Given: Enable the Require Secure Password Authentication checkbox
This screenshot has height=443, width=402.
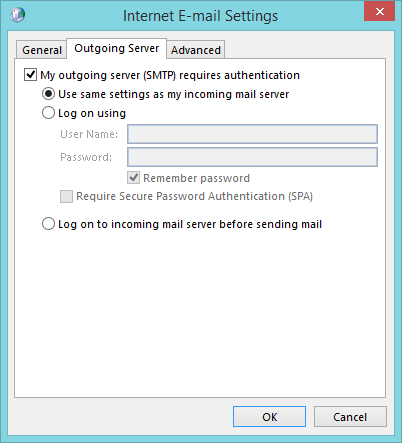Looking at the screenshot, I should tap(66, 196).
